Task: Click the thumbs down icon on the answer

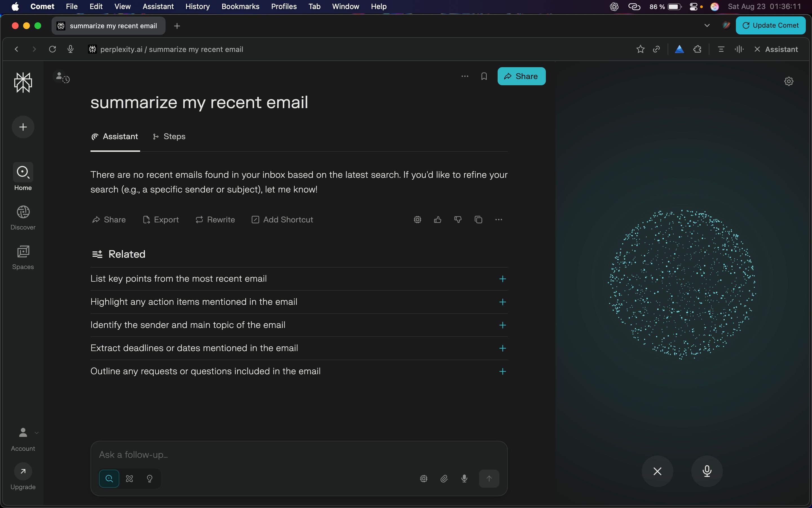Action: [458, 220]
